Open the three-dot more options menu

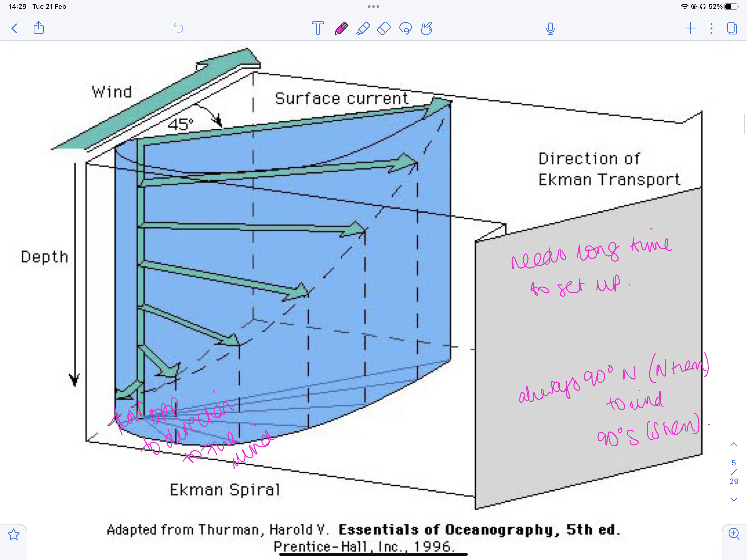pyautogui.click(x=711, y=28)
